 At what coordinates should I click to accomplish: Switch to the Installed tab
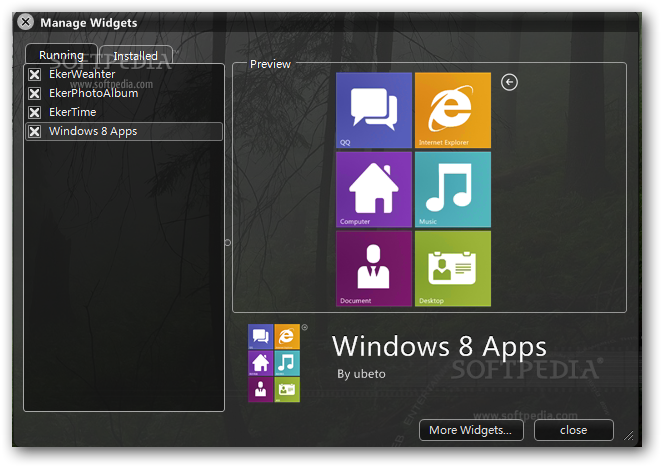pyautogui.click(x=136, y=55)
